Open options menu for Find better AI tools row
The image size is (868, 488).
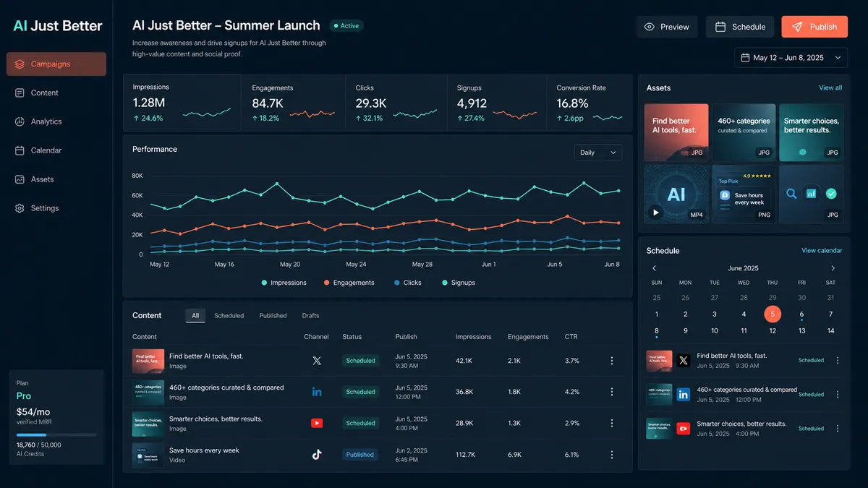point(612,361)
